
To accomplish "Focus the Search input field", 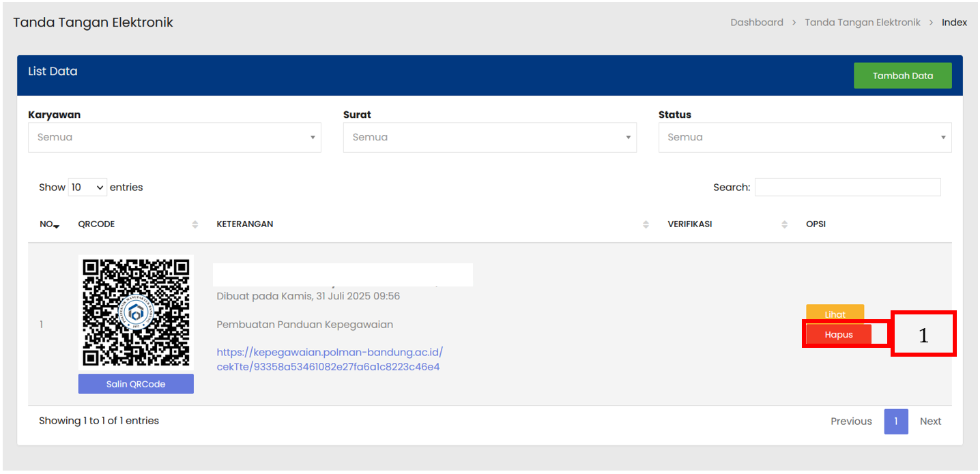I will pyautogui.click(x=847, y=187).
